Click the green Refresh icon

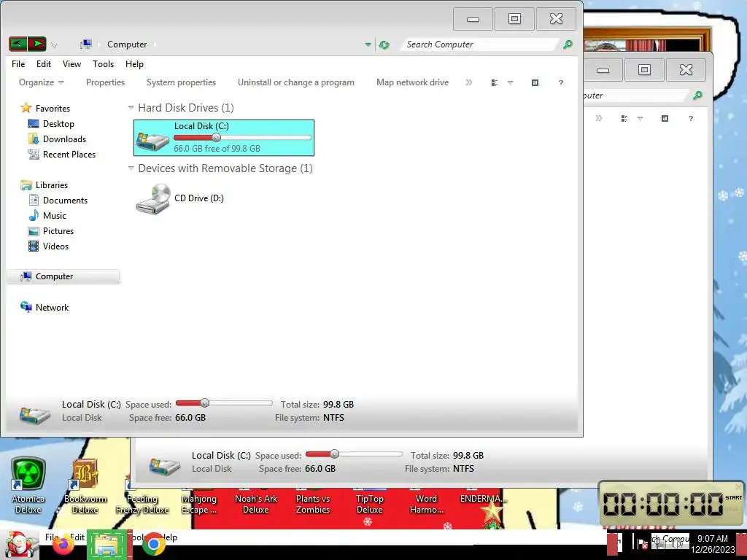pos(384,44)
